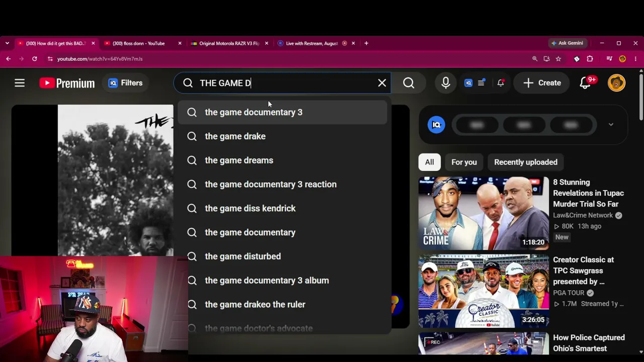The image size is (644, 362).
Task: Open '8 Stunning Revelations in Tupac' title
Action: 588,193
